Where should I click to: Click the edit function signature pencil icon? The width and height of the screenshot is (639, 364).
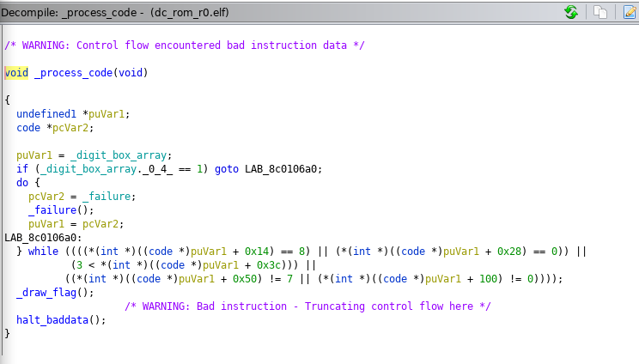630,12
